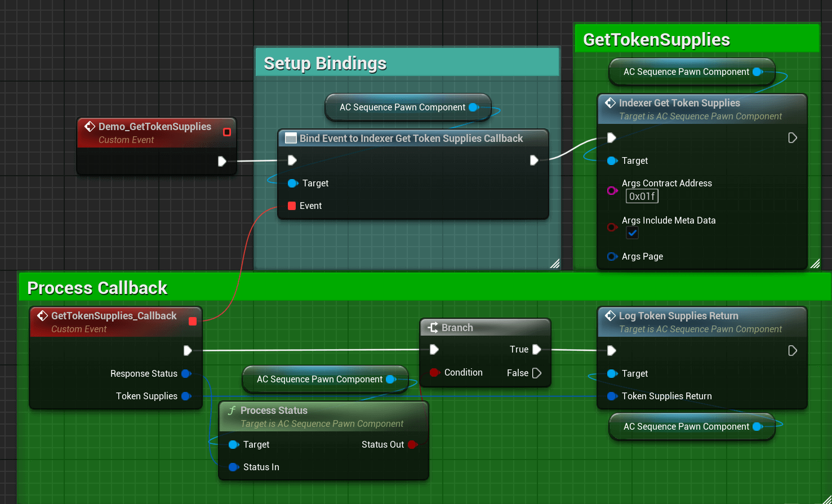832x504 pixels.
Task: Toggle the Args Include Meta Data checkbox
Action: point(632,233)
